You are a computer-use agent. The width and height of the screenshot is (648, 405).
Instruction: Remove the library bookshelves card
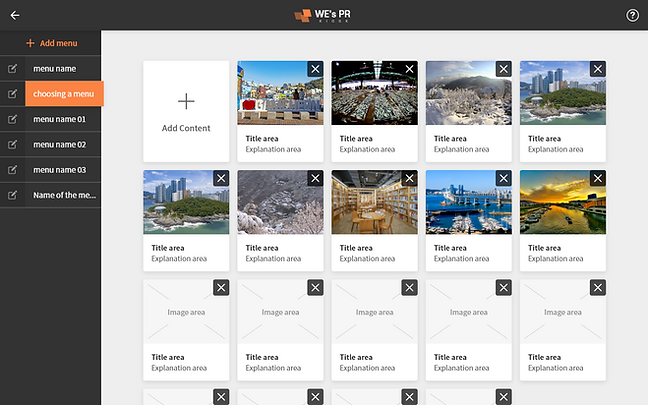pos(410,178)
